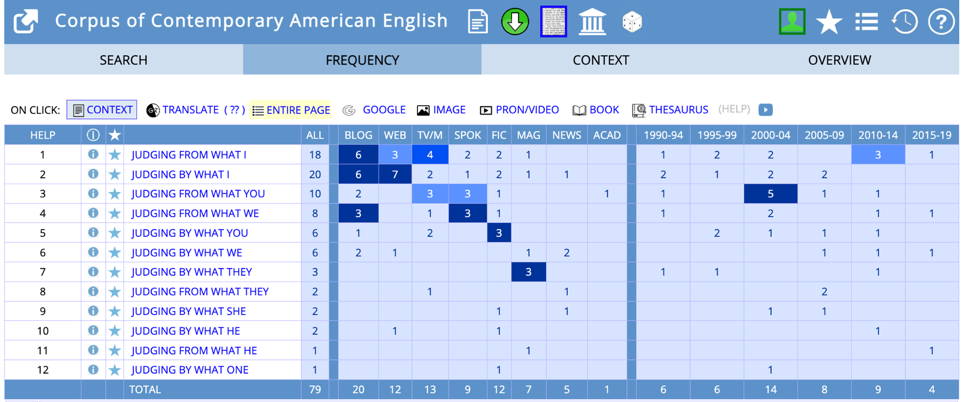Viewport: 964px width, 402px height.
Task: Click star icon for JUDGING BY WHAT I
Action: click(x=114, y=175)
